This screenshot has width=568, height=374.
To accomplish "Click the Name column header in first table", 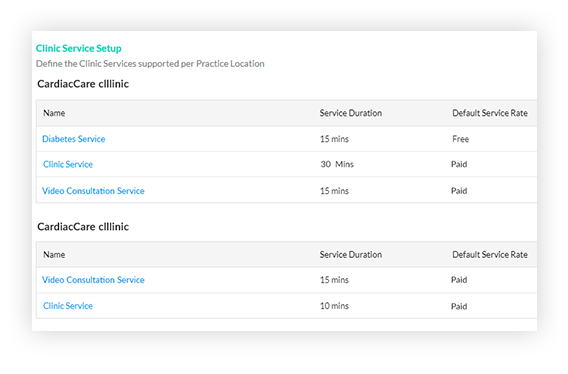I will click(54, 113).
